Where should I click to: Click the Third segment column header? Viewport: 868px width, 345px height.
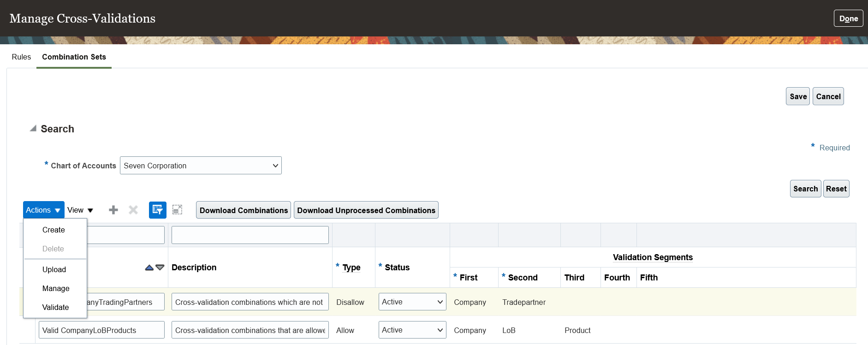point(574,278)
